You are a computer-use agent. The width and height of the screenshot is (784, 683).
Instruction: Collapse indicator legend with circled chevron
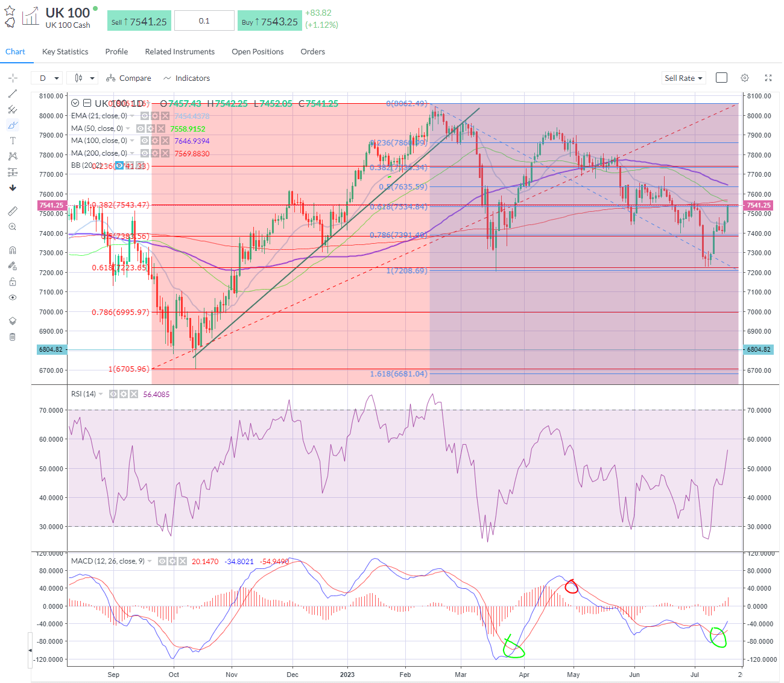pyautogui.click(x=75, y=103)
